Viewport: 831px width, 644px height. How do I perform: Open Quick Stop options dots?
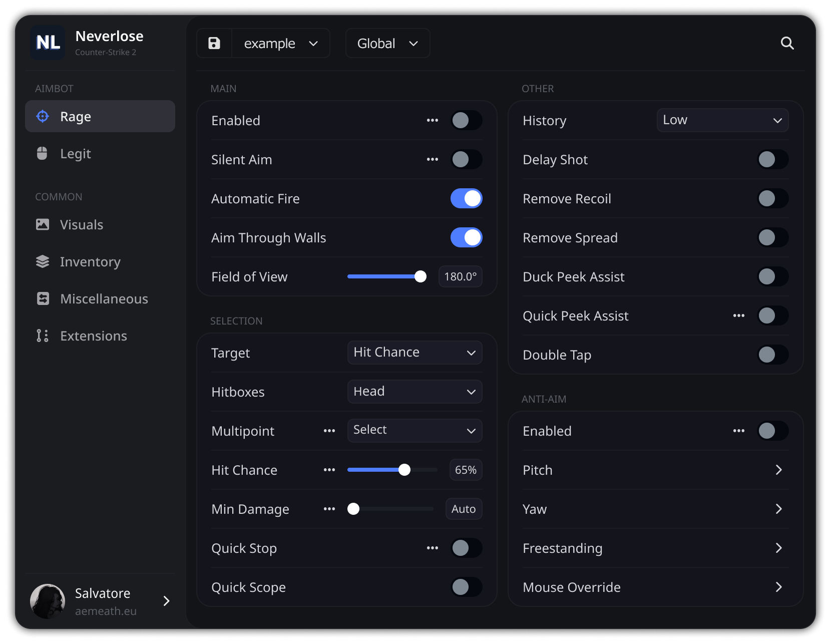click(433, 548)
